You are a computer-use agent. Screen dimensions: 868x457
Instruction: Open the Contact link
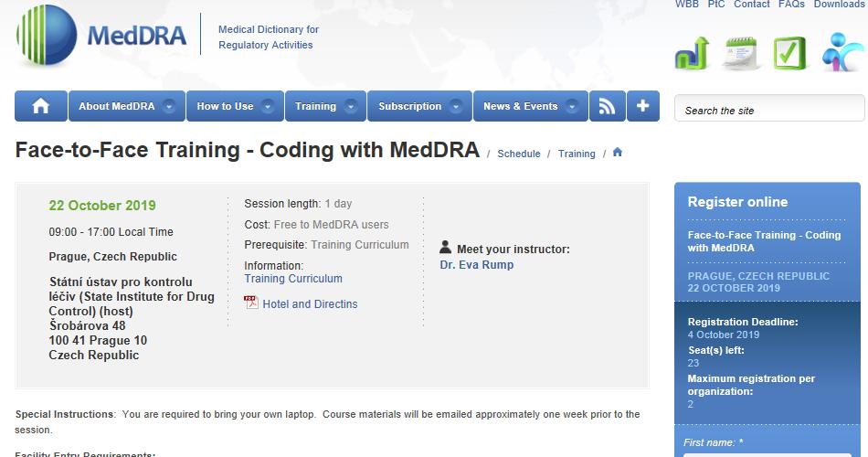pos(752,5)
